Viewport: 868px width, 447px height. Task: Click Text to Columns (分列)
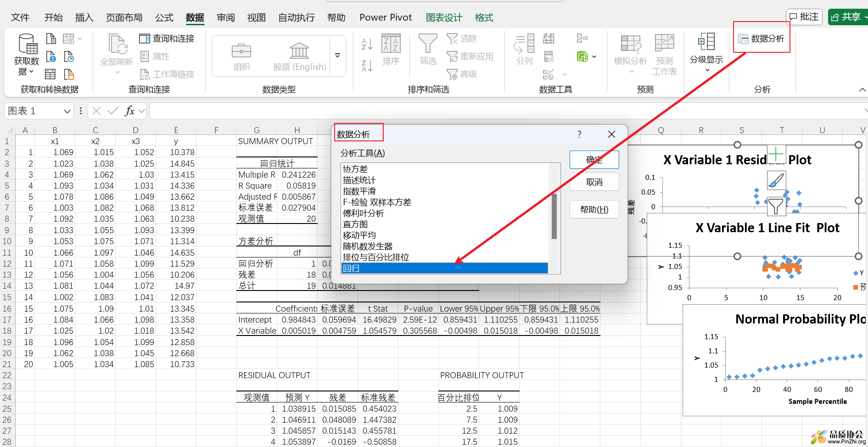[x=524, y=50]
